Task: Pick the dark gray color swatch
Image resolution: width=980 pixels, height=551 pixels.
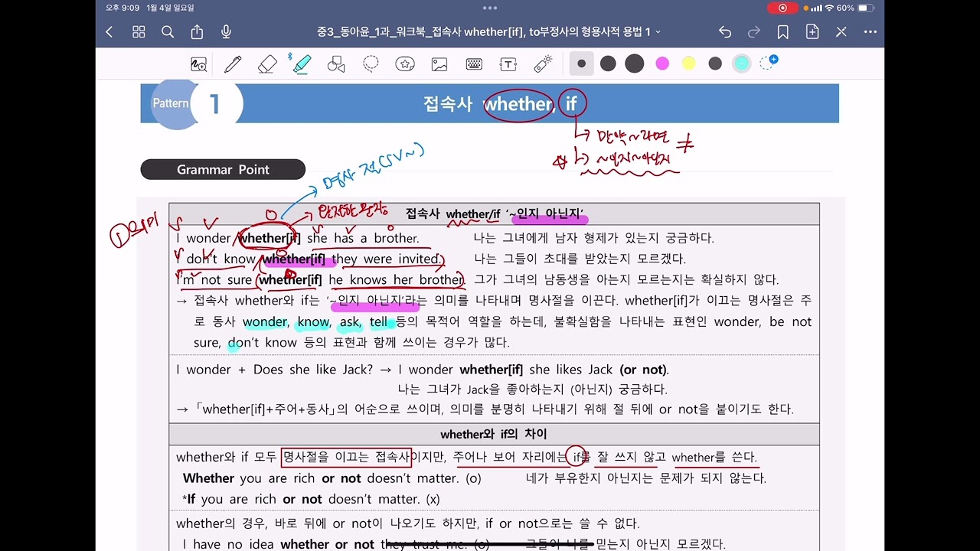Action: click(x=715, y=64)
